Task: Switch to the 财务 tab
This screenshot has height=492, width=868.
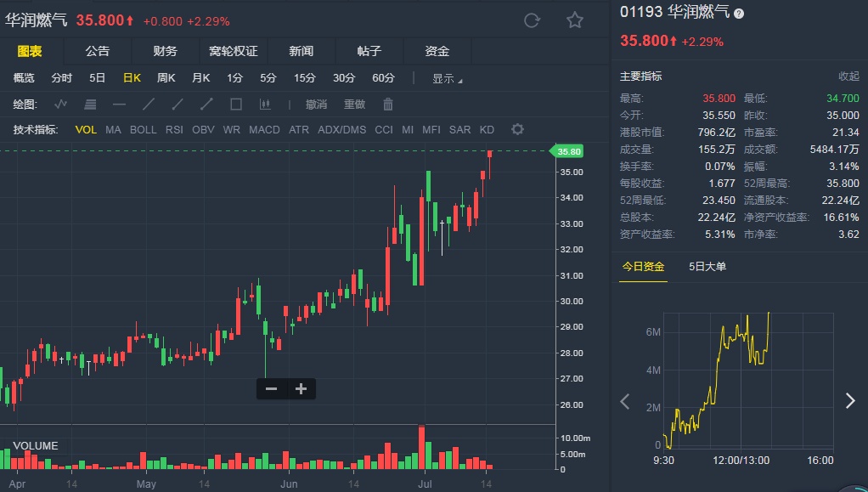Action: click(165, 51)
